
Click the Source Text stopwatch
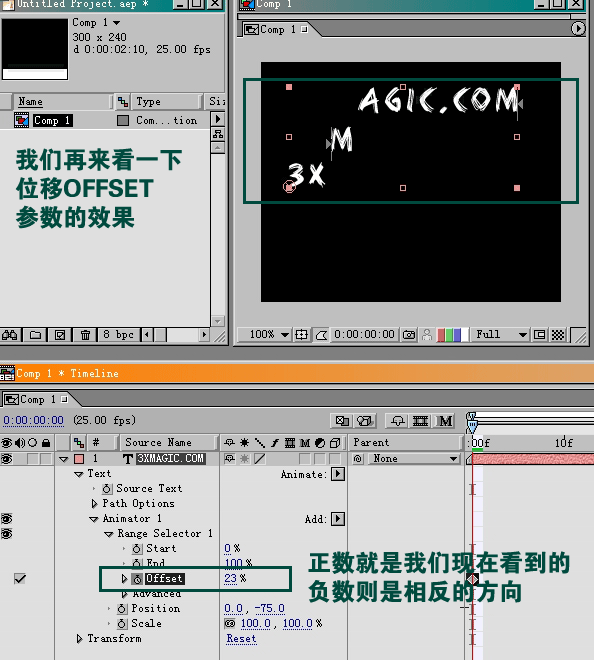pyautogui.click(x=107, y=489)
